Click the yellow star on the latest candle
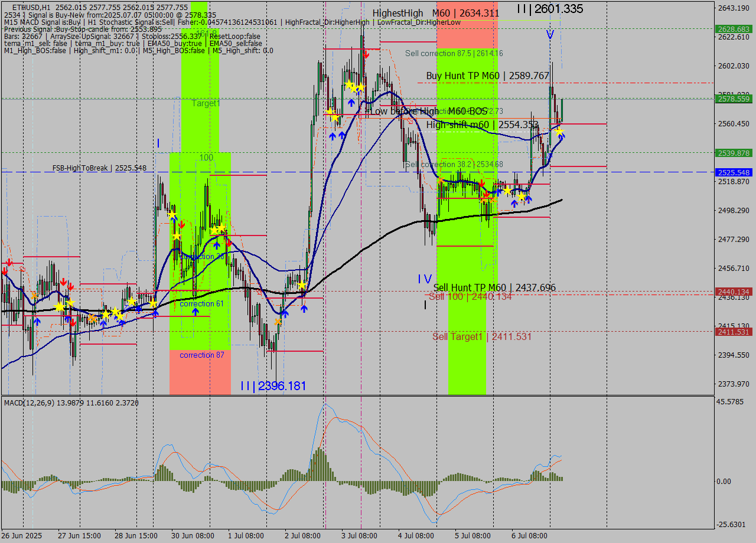Image resolution: width=756 pixels, height=543 pixels. pos(559,131)
